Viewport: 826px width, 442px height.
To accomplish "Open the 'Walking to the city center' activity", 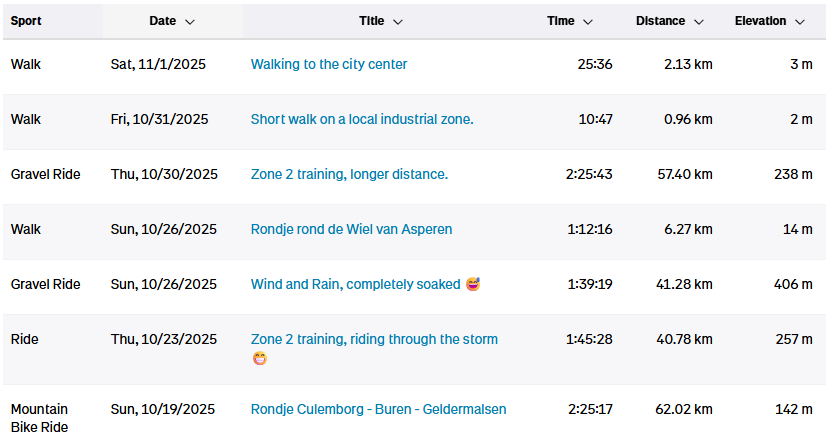I will 329,64.
